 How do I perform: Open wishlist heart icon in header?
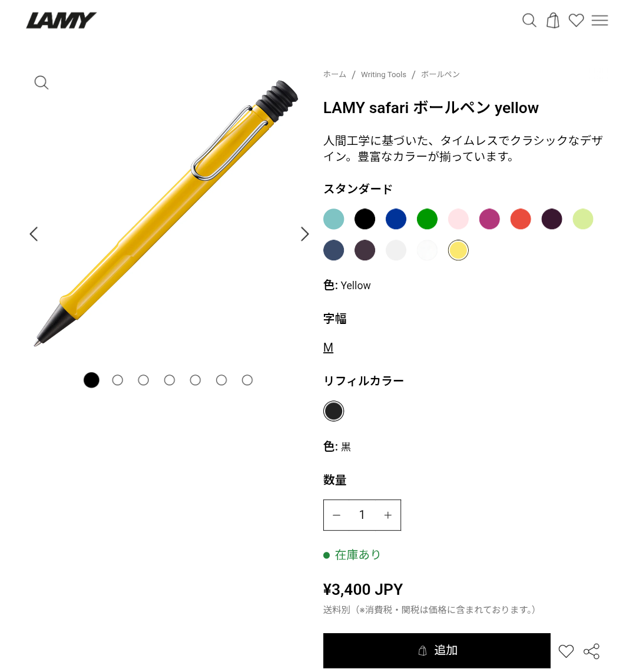[576, 20]
